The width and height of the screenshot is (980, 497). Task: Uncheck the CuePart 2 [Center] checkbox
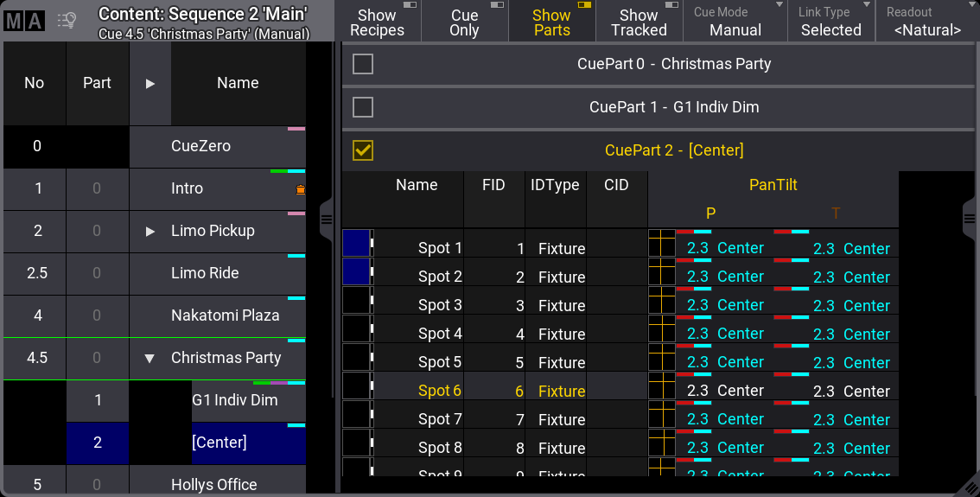coord(363,150)
